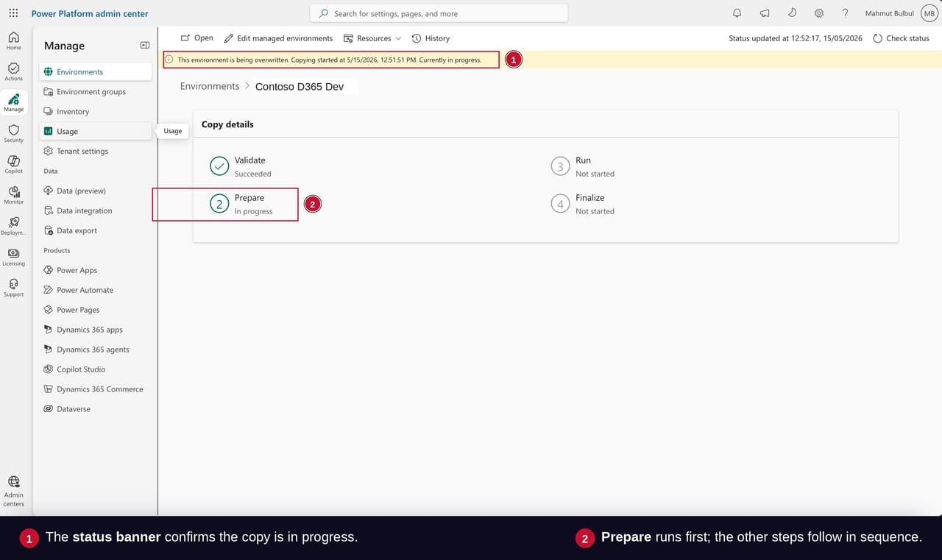Open Tenant settings
The height and width of the screenshot is (560, 942).
(96, 151)
